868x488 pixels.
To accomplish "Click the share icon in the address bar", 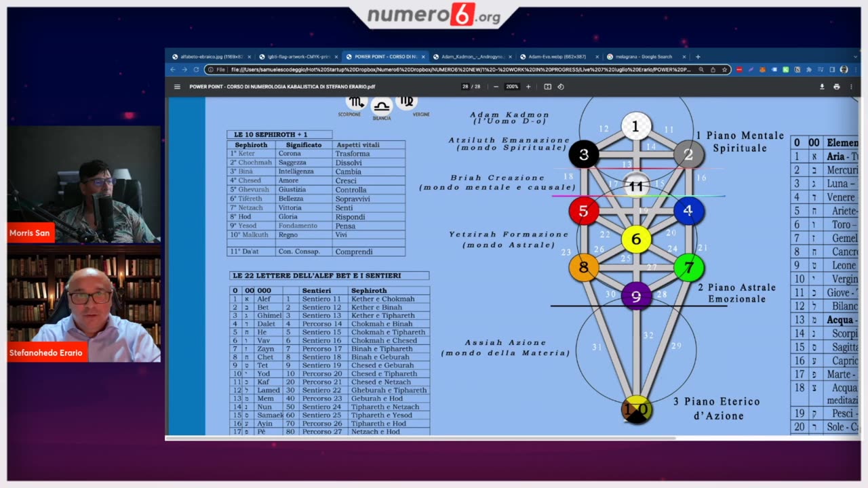I will click(x=713, y=69).
